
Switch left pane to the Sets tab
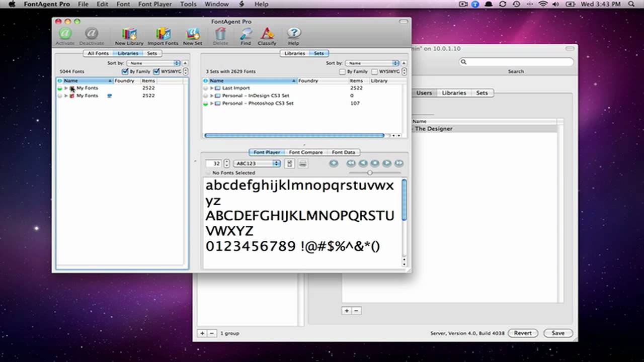tap(151, 53)
